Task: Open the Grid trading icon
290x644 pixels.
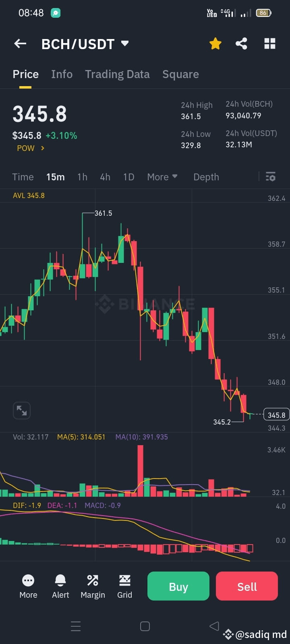Action: pos(124,586)
